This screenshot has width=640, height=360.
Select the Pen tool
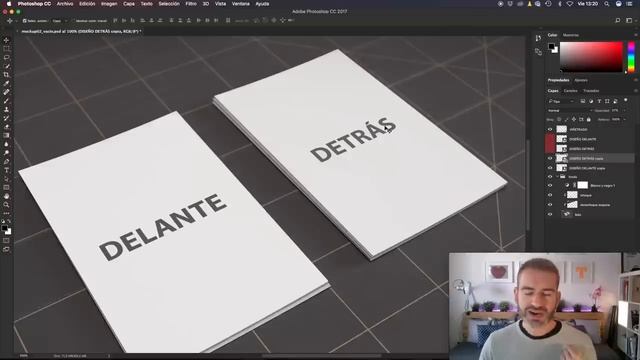point(6,162)
